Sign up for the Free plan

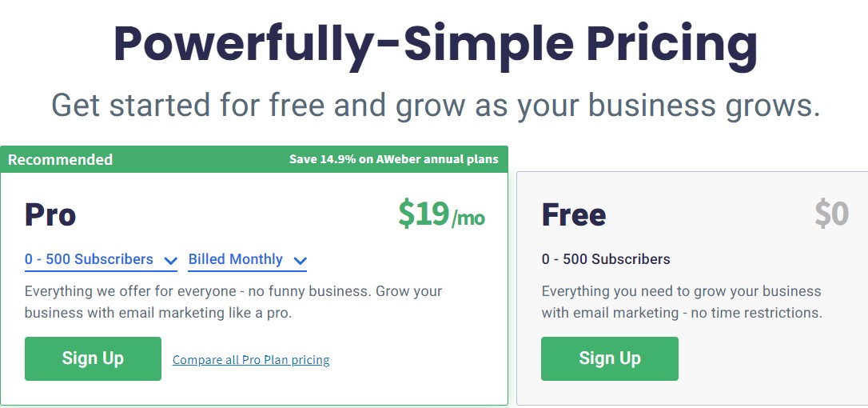click(610, 358)
